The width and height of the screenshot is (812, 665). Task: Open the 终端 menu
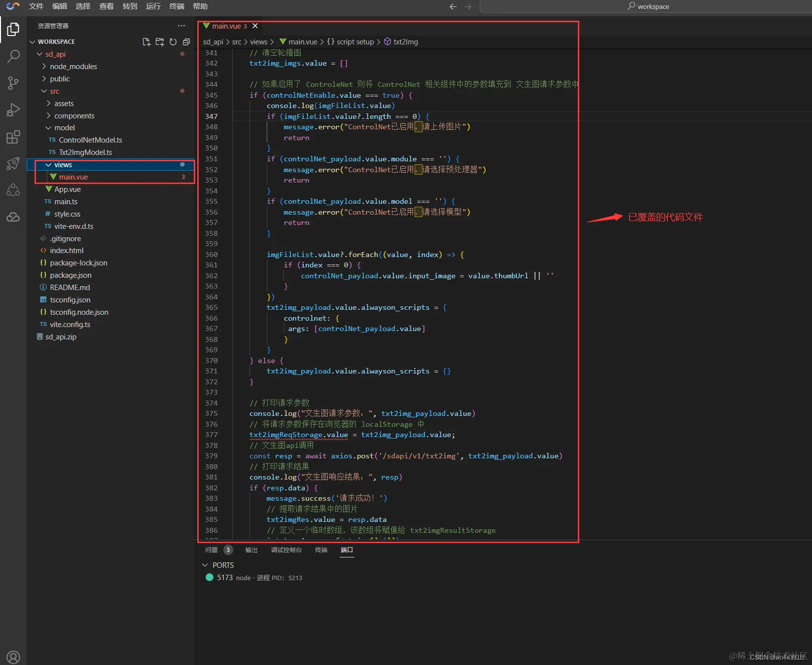click(177, 6)
